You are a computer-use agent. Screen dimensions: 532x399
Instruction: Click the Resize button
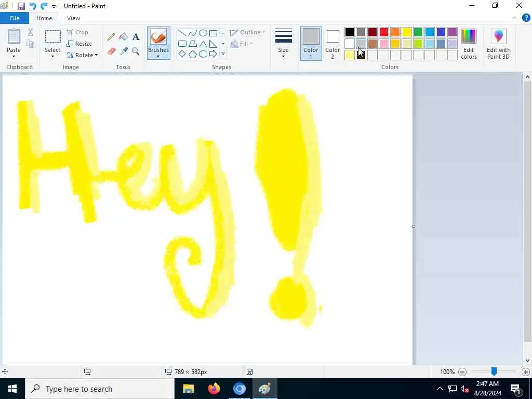[79, 44]
